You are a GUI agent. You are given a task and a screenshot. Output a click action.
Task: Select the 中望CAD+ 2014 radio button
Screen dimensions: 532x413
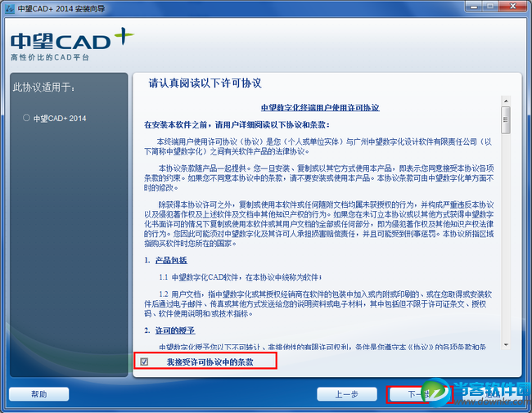[26, 118]
